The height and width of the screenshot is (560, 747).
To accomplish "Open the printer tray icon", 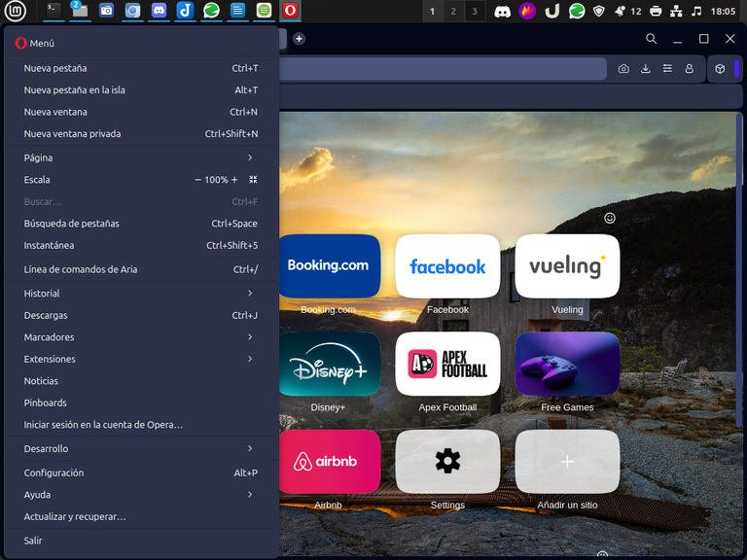I will point(656,11).
